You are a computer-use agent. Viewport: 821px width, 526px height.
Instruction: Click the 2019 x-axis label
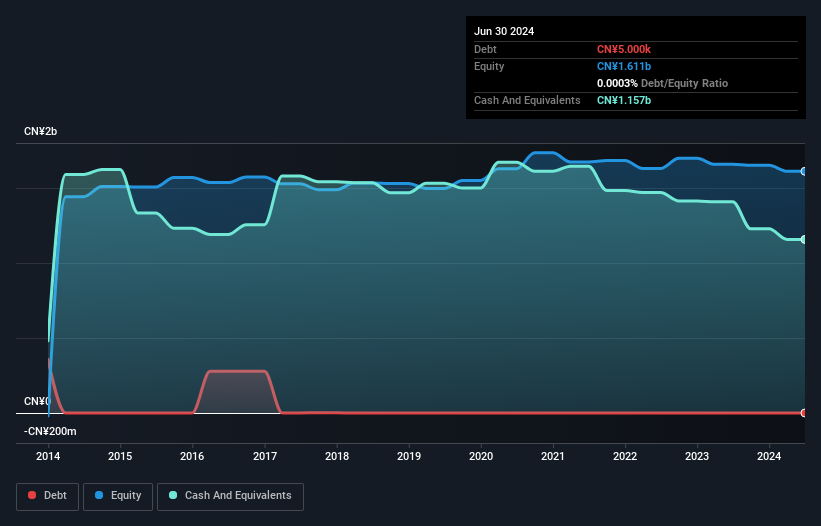(x=409, y=456)
